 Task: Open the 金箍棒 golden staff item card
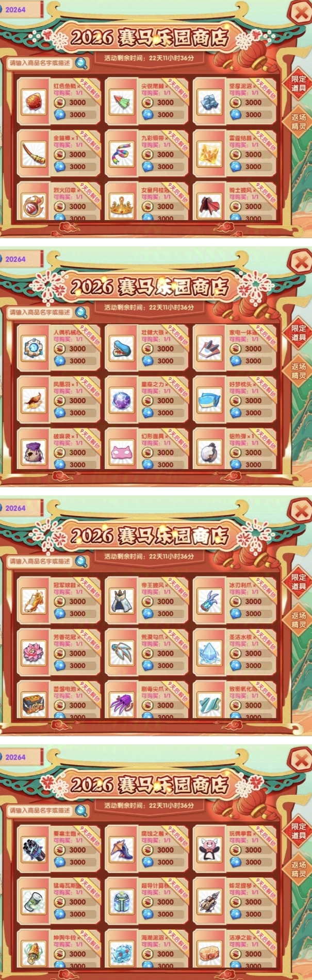point(59,154)
